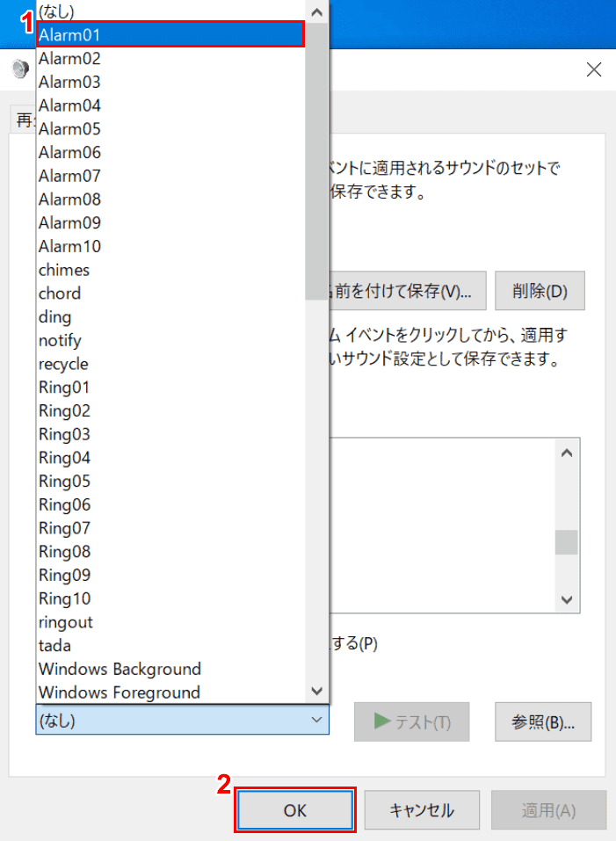Select the ding sound
616x841 pixels.
tap(171, 317)
